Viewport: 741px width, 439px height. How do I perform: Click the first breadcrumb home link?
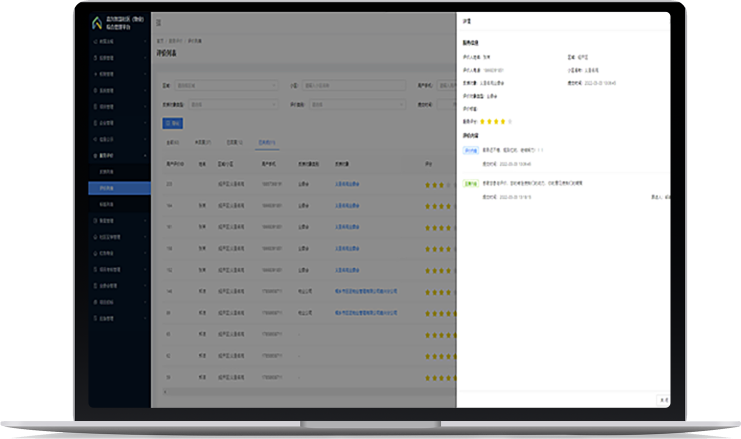[x=160, y=41]
